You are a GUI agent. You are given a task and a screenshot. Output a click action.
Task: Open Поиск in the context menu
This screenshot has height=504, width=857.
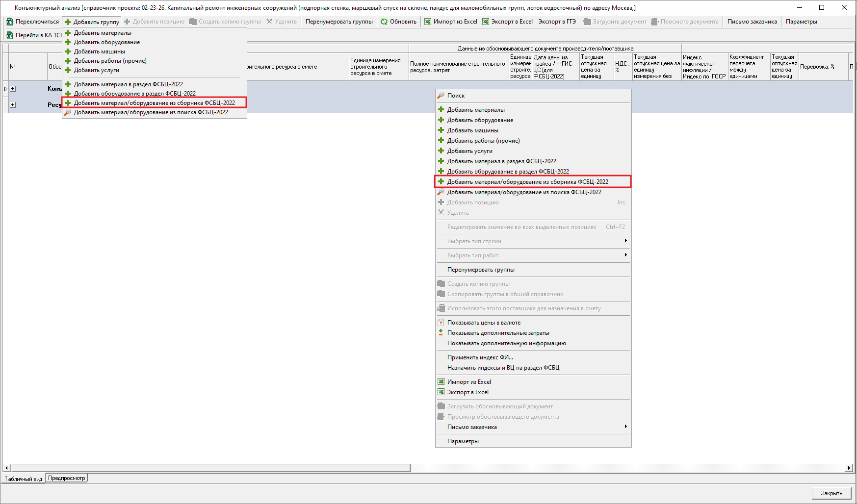[456, 96]
